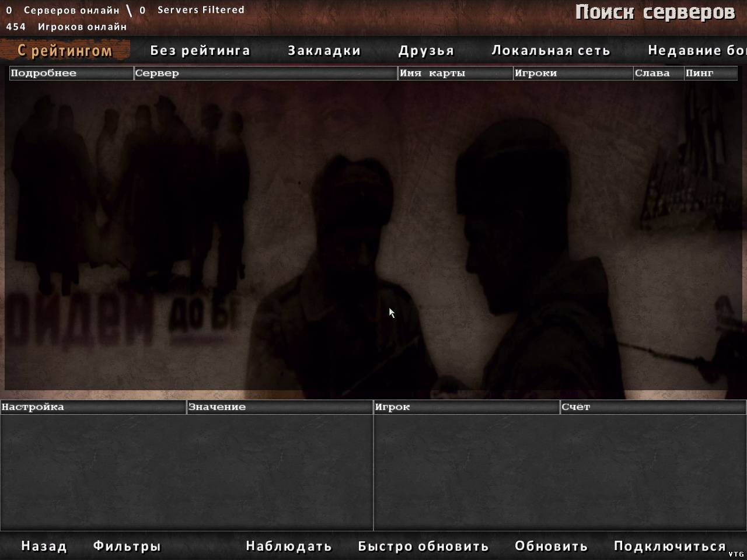This screenshot has width=747, height=560.
Task: Select the 'Закладки' tab
Action: (324, 51)
